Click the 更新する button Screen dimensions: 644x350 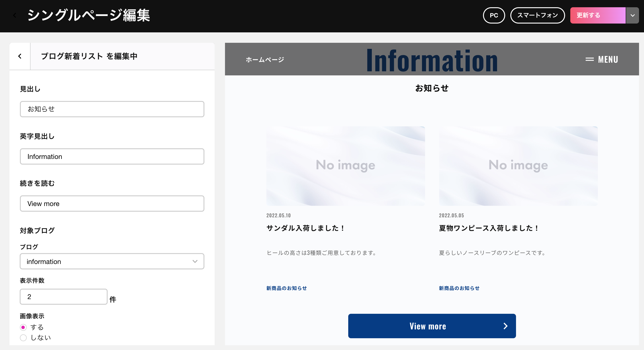pos(598,15)
